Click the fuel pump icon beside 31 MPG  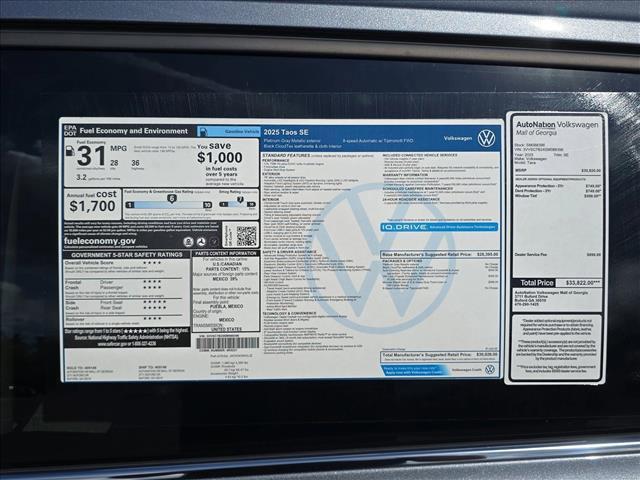[x=70, y=151]
